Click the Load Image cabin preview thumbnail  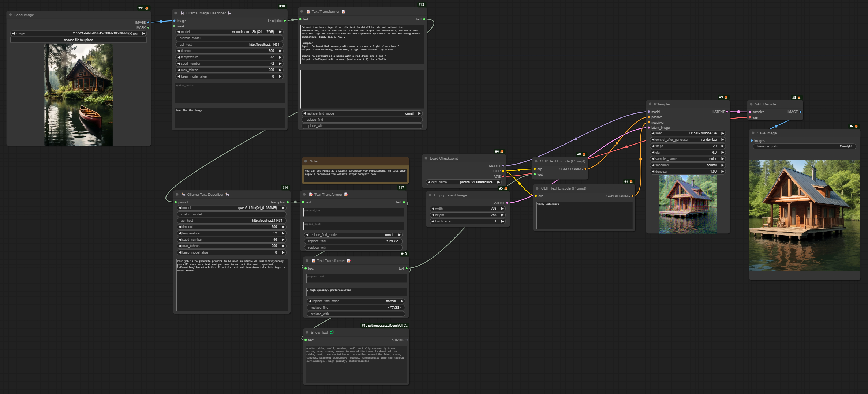pyautogui.click(x=78, y=94)
